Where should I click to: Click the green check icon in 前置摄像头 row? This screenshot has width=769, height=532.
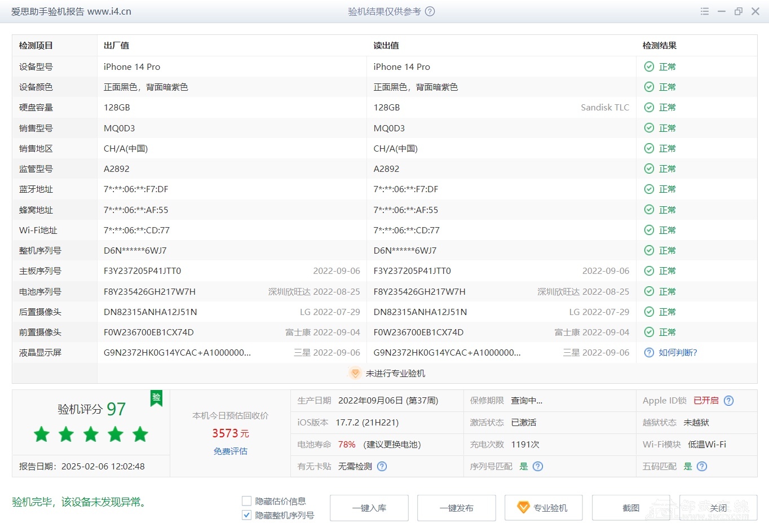tap(649, 332)
